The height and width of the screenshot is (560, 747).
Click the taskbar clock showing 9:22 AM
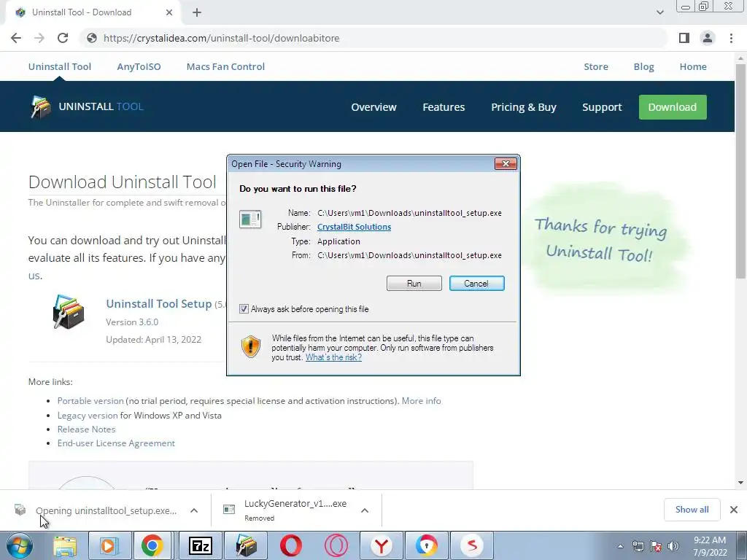click(x=710, y=546)
